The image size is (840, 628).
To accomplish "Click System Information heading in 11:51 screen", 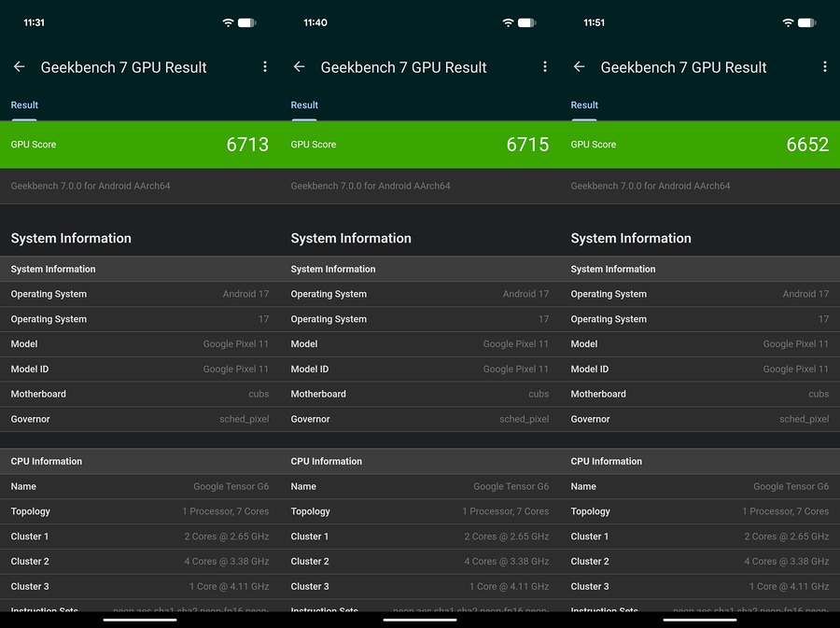I will click(631, 238).
